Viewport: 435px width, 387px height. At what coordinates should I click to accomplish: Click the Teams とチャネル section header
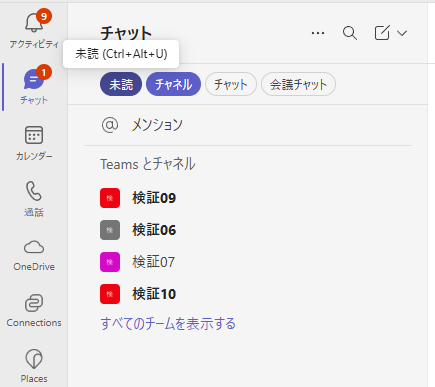(x=148, y=164)
